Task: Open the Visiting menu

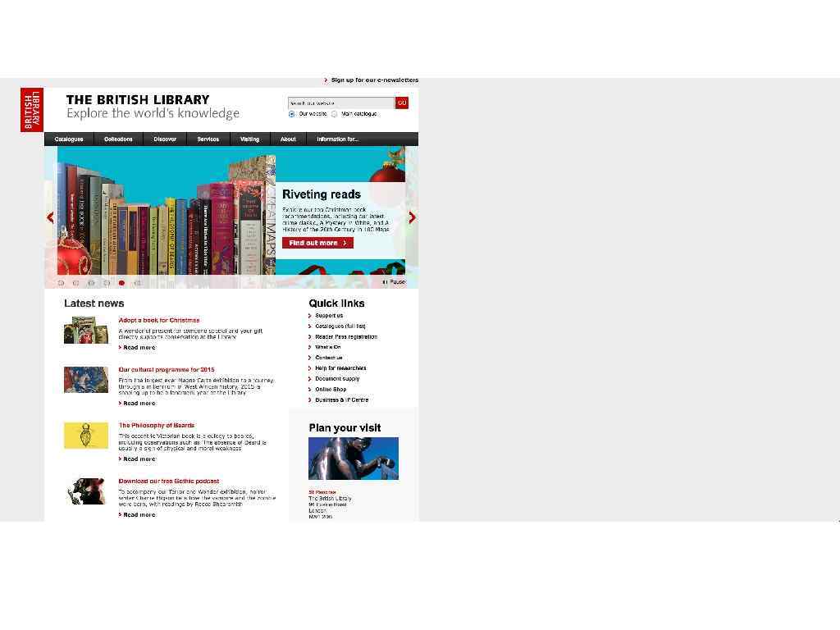Action: click(x=249, y=139)
